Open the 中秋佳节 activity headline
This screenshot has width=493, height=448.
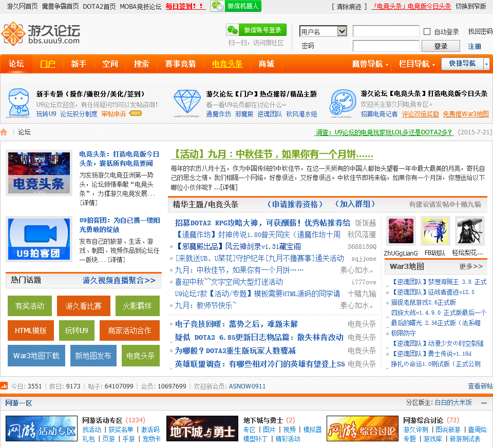pyautogui.click(x=272, y=154)
